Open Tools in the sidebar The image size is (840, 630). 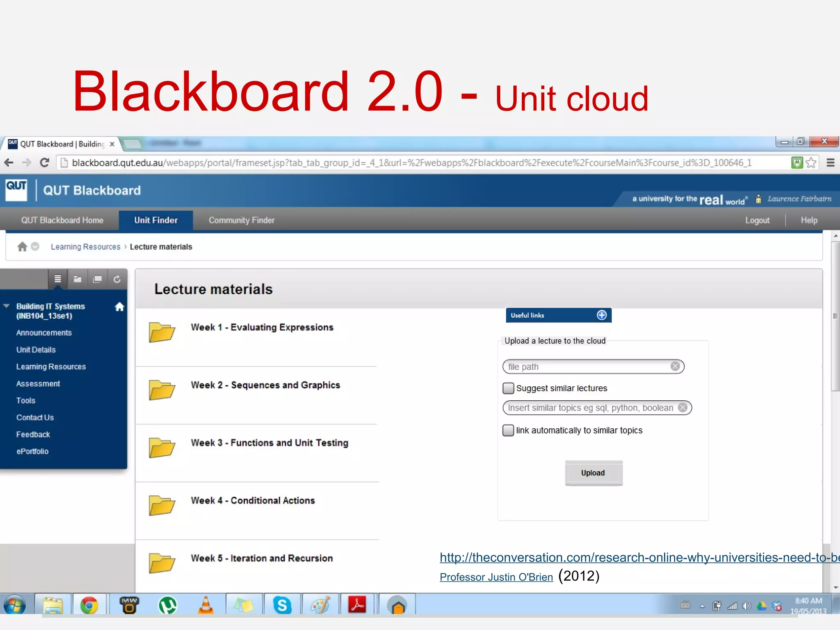coord(26,400)
